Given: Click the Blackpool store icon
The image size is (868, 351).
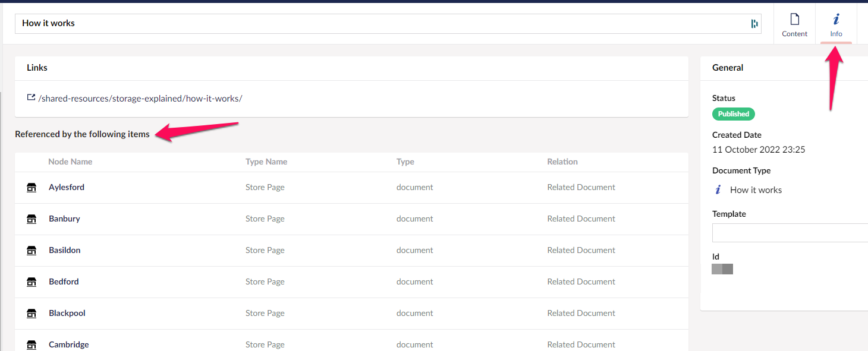Looking at the screenshot, I should tap(32, 314).
